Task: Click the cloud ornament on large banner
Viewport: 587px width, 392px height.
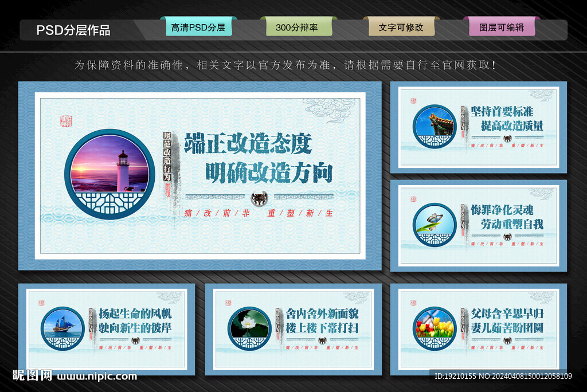Action: click(x=328, y=109)
